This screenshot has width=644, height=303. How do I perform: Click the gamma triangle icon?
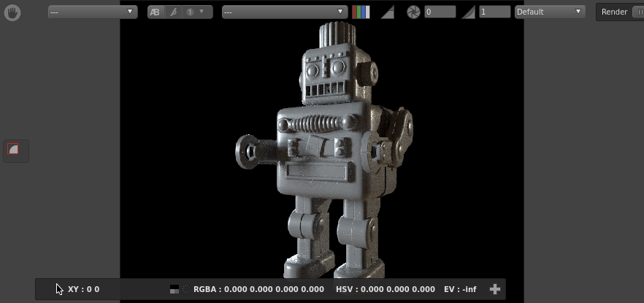coord(468,12)
